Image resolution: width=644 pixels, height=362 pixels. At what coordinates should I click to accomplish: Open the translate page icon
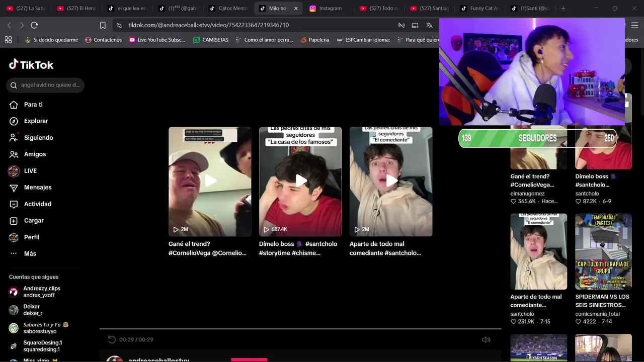429,25
